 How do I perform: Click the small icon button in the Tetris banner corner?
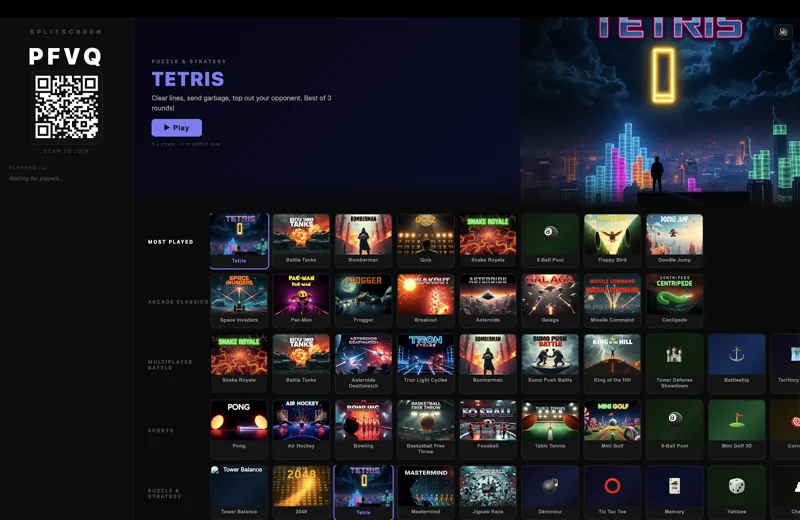coord(783,32)
